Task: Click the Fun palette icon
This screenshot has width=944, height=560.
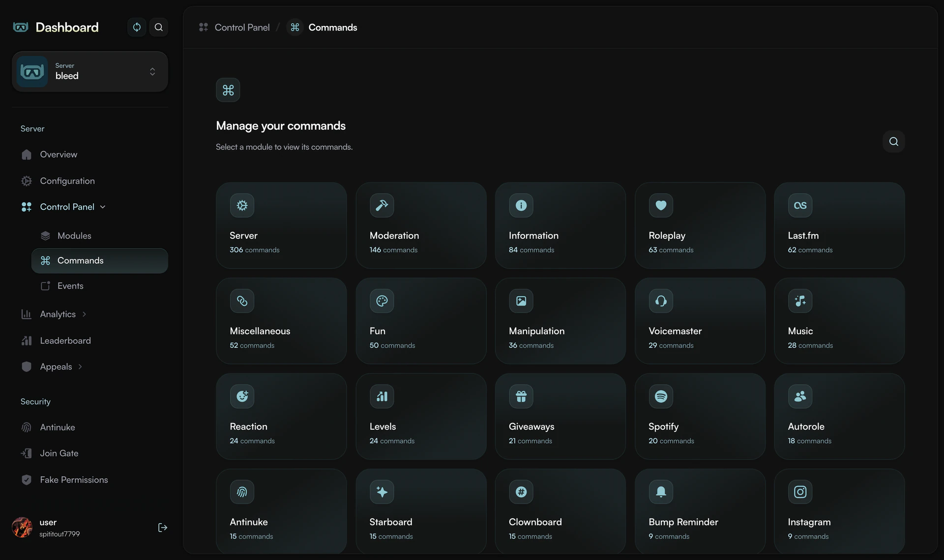Action: (382, 301)
